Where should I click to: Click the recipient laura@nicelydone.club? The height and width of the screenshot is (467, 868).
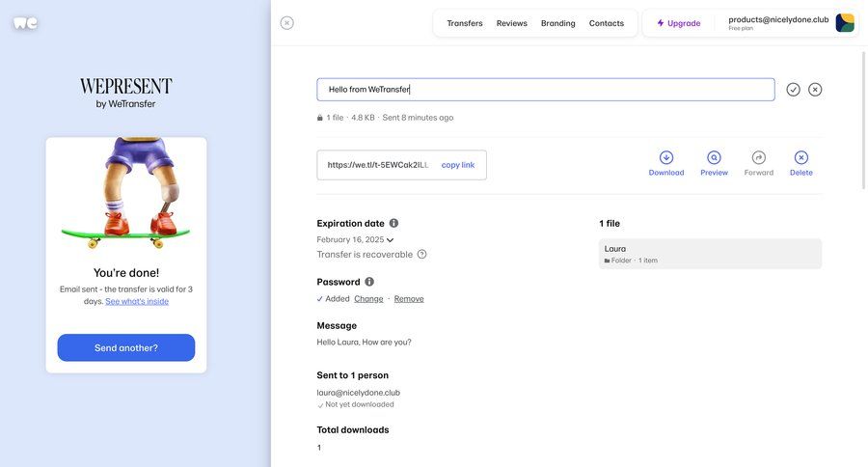[x=358, y=392]
